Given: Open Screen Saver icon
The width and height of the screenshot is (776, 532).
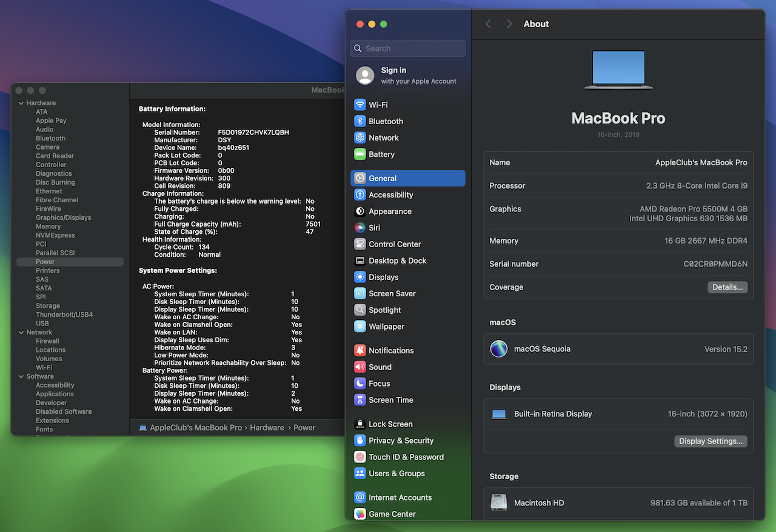Looking at the screenshot, I should pos(360,293).
